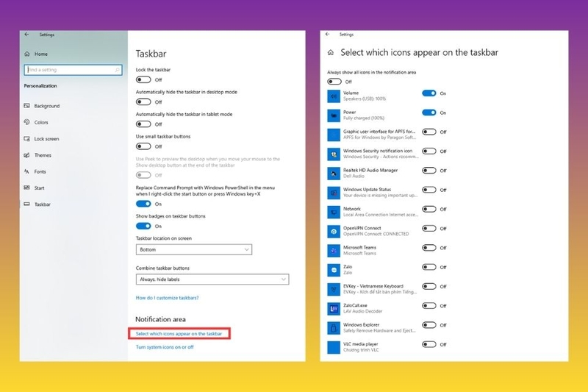Toggle Always show all icons in notification area

click(x=334, y=82)
